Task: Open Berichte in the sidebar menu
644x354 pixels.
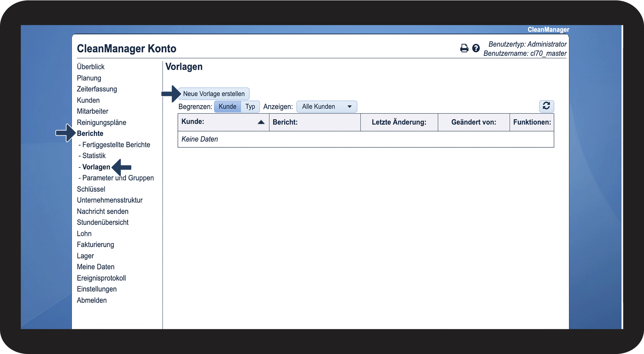Action: click(90, 133)
